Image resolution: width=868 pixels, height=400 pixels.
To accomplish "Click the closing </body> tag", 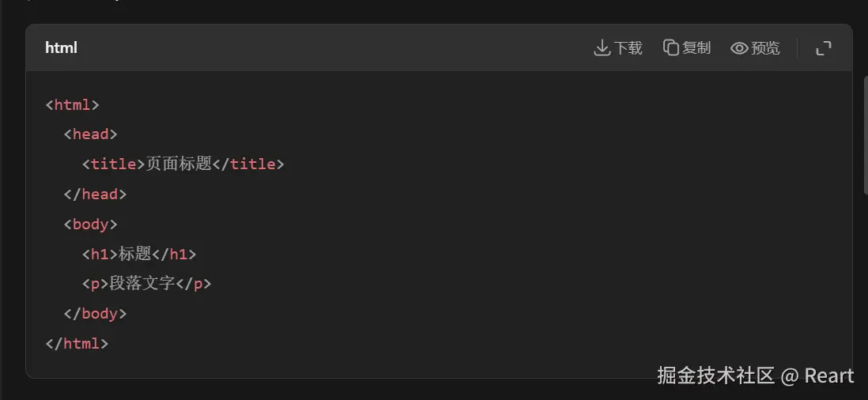I will click(95, 314).
